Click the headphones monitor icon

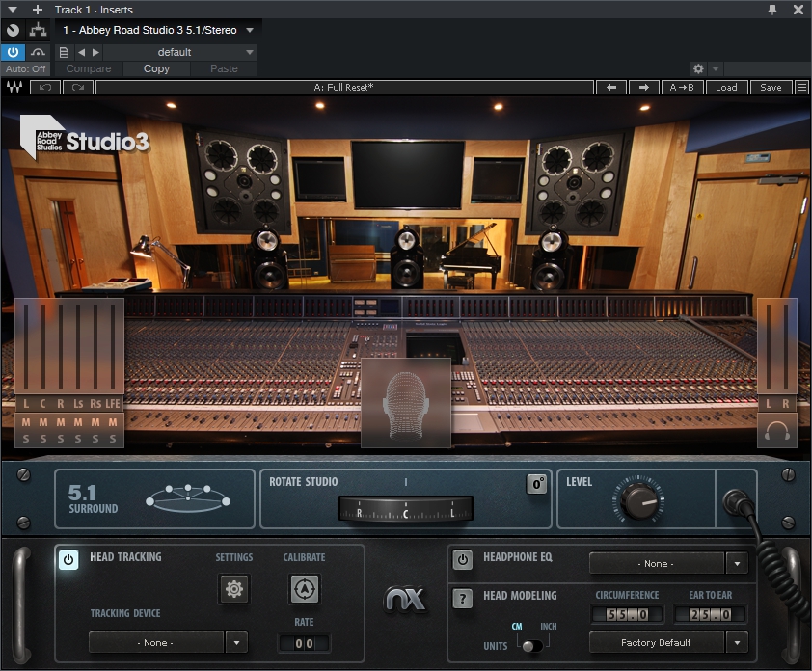(777, 431)
